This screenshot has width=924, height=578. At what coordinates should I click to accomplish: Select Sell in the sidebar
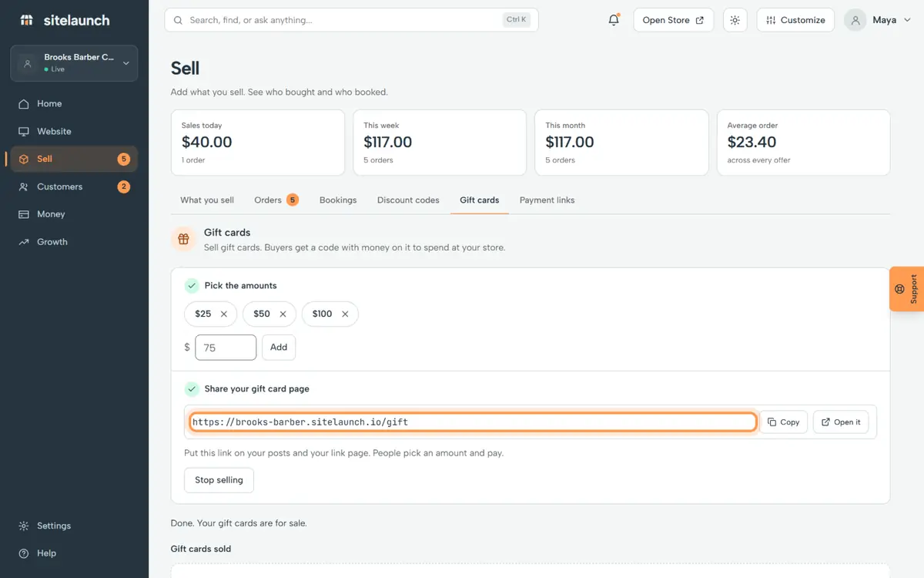tap(74, 159)
